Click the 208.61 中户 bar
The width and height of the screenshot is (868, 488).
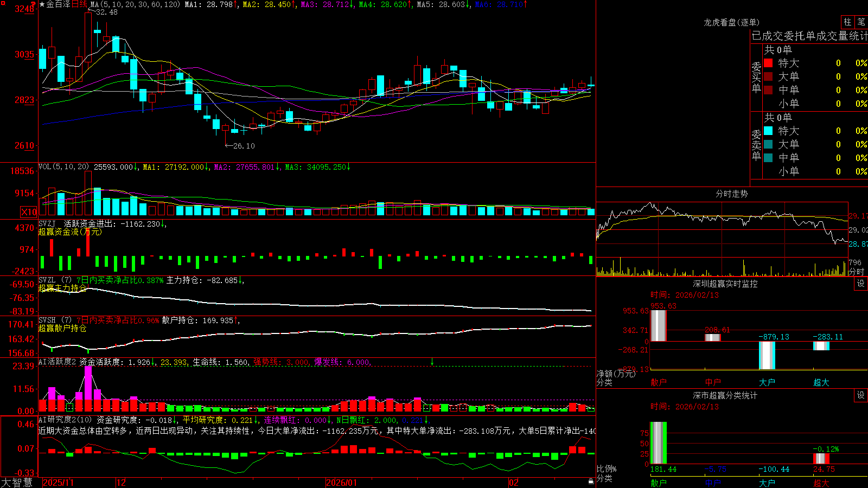point(713,338)
